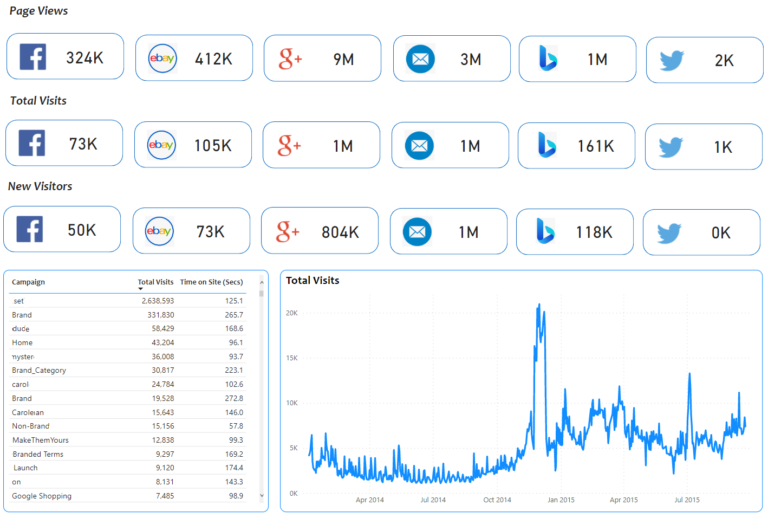Screen dimensions: 768x518
Task: Click the Oct 2014 axis label on chart
Action: point(497,500)
